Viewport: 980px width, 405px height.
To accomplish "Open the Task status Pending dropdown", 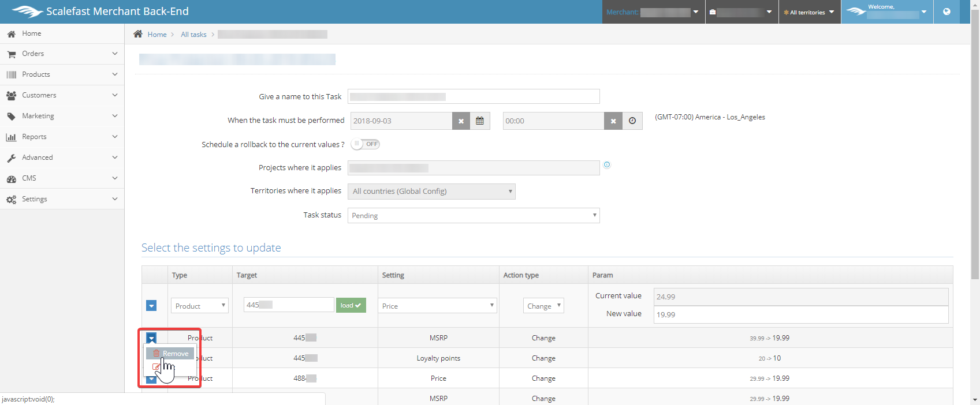I will coord(474,216).
